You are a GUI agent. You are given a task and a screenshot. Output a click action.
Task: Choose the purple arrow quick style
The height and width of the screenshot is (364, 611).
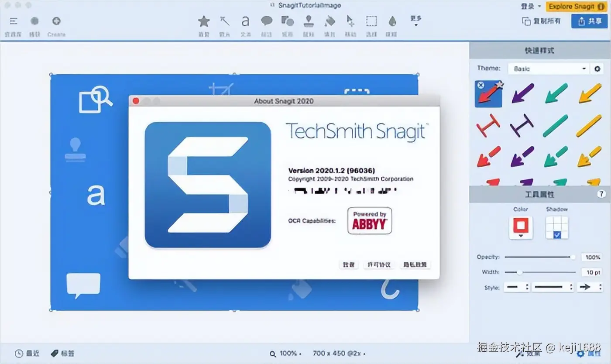coord(522,93)
